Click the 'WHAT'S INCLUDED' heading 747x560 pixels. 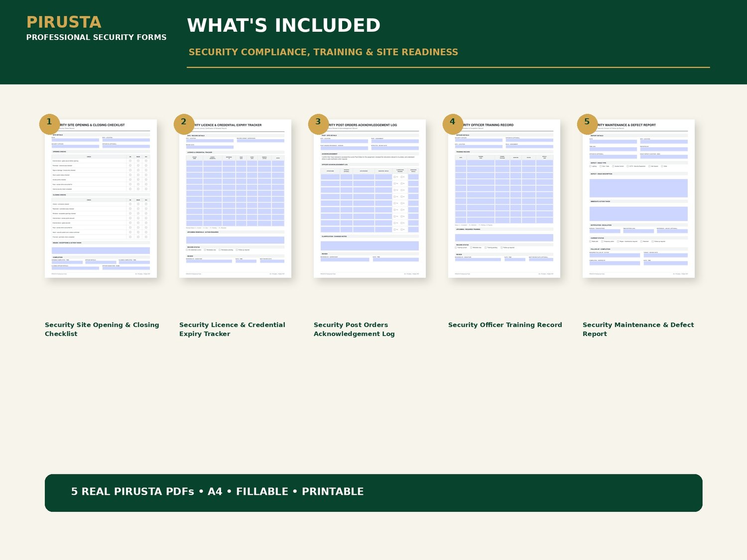284,25
